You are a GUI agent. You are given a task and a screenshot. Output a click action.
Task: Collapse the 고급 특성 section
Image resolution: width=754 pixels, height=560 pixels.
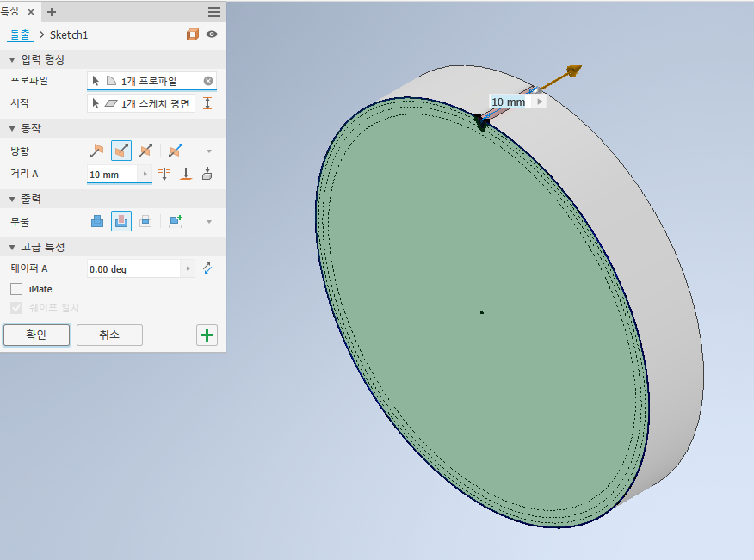(12, 247)
